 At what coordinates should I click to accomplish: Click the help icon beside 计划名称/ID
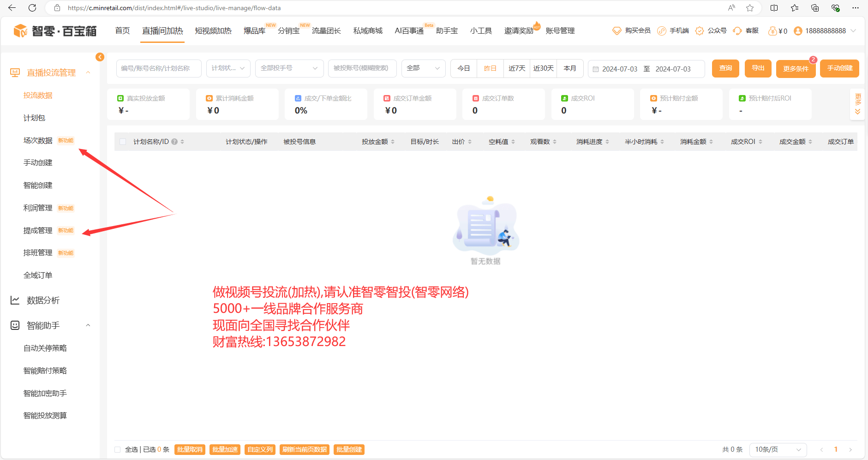(x=174, y=142)
